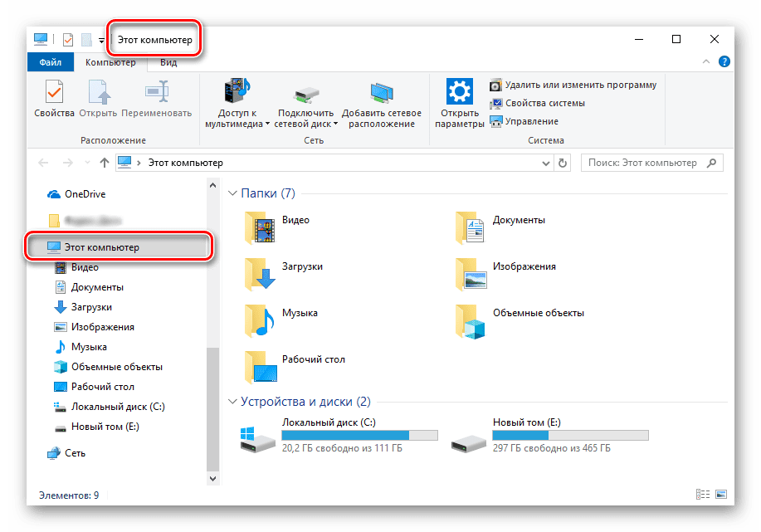Select Рабочий стол folder in main pane
Viewport: 761px width, 532px height.
[x=295, y=367]
